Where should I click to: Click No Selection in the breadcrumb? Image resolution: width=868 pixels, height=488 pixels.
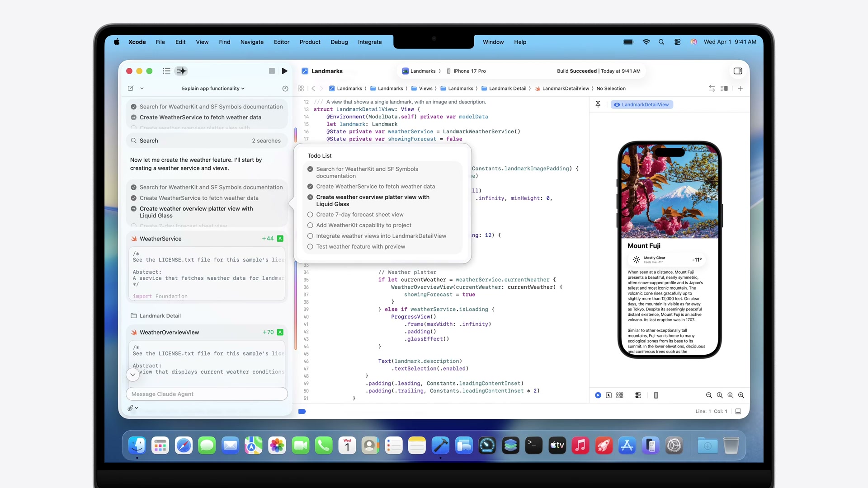click(x=611, y=89)
